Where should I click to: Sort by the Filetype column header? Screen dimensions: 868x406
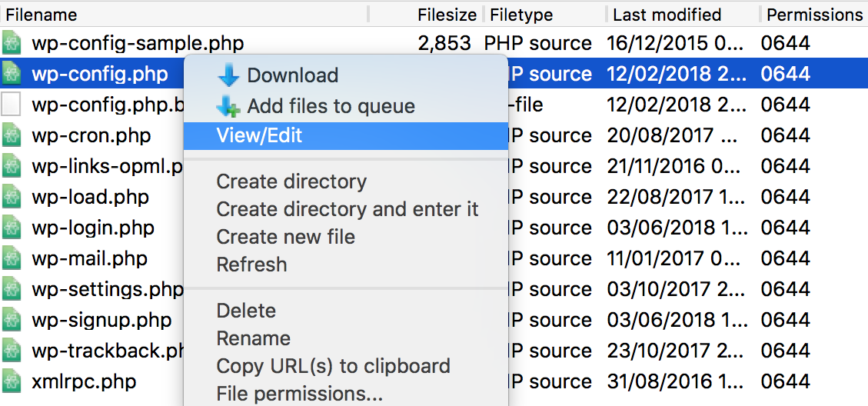(545, 15)
